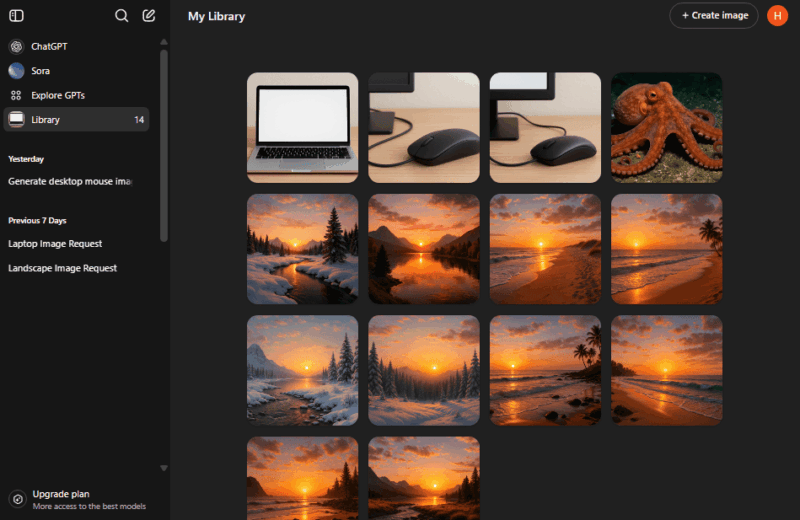Click the sidebar scrollbar thumb
800x520 pixels.
tap(164, 145)
